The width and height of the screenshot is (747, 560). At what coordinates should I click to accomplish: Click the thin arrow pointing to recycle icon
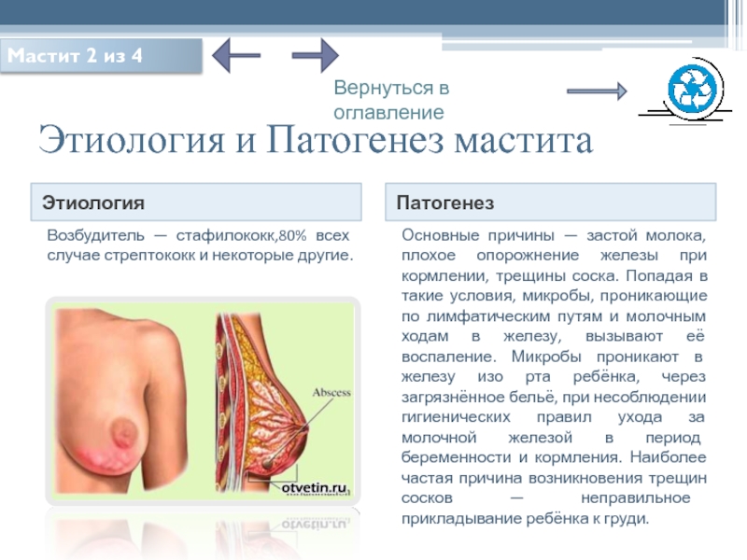pos(597,91)
